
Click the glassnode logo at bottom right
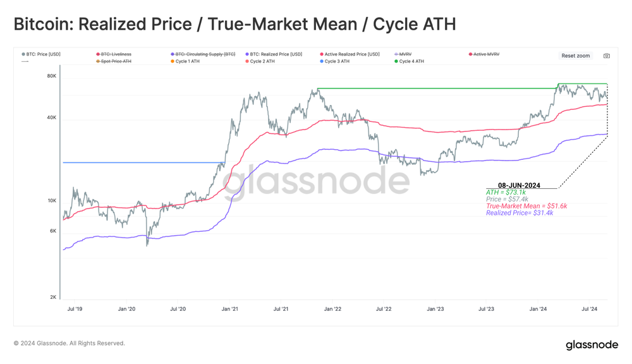(x=592, y=344)
